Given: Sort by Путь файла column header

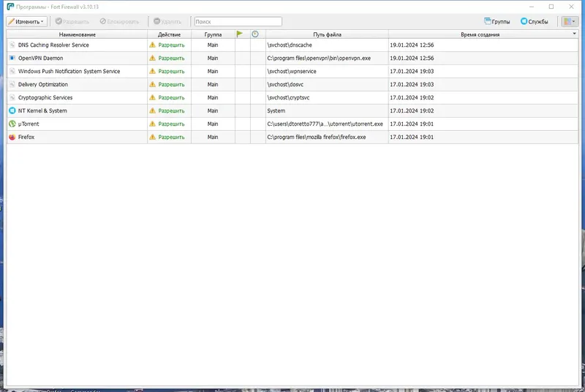Looking at the screenshot, I should click(x=327, y=34).
